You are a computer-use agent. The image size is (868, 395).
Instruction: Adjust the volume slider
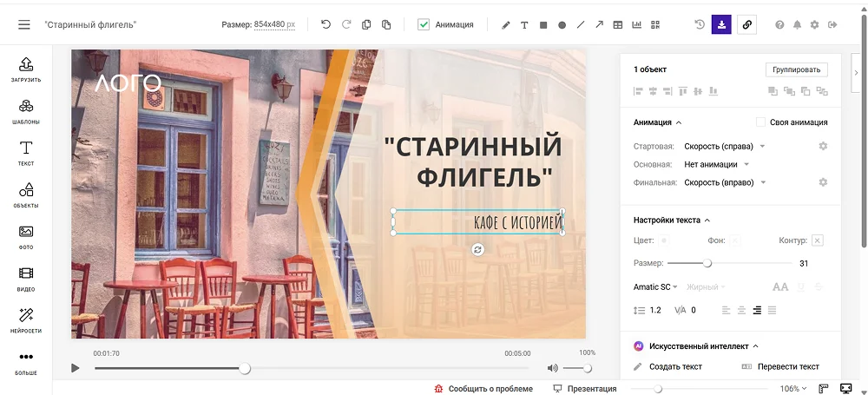[x=588, y=368]
